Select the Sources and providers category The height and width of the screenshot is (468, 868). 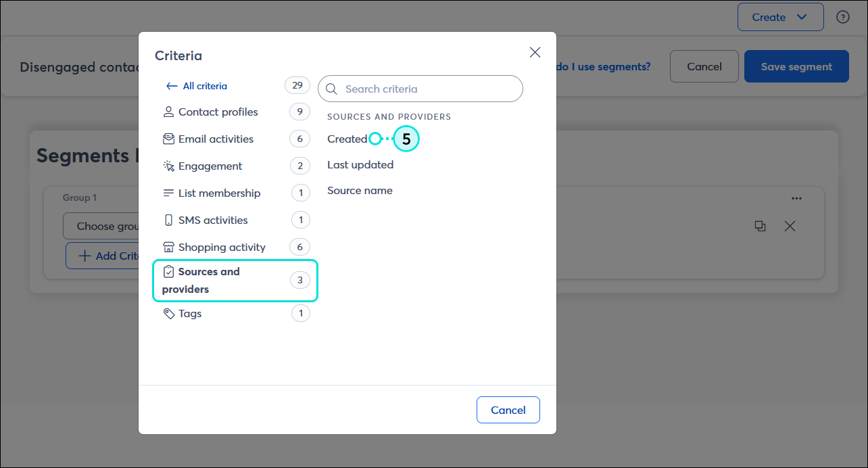(x=235, y=280)
